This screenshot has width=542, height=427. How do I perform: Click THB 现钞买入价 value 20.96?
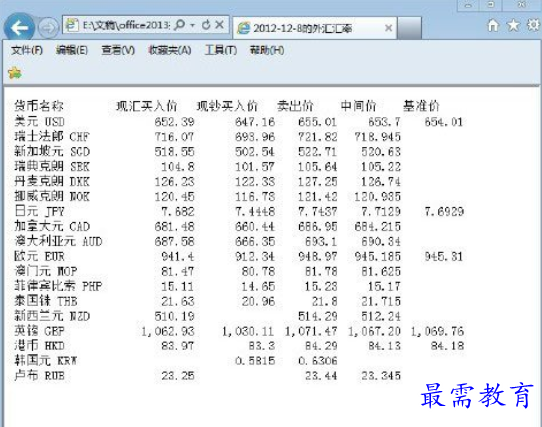coord(259,301)
